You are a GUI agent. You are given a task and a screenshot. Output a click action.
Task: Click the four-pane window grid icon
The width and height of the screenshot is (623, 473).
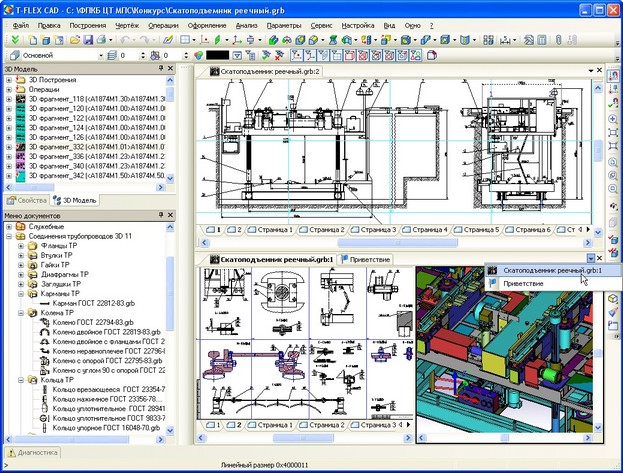(185, 40)
